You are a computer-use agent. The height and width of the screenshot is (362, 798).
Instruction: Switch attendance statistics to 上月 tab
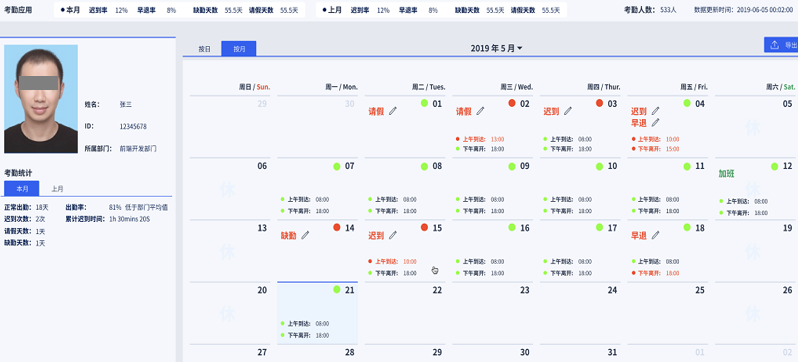(58, 189)
